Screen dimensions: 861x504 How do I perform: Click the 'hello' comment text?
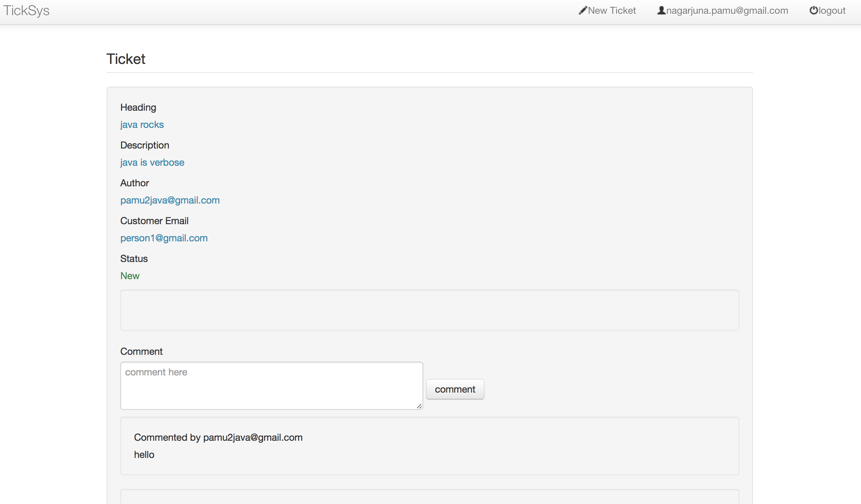[144, 454]
